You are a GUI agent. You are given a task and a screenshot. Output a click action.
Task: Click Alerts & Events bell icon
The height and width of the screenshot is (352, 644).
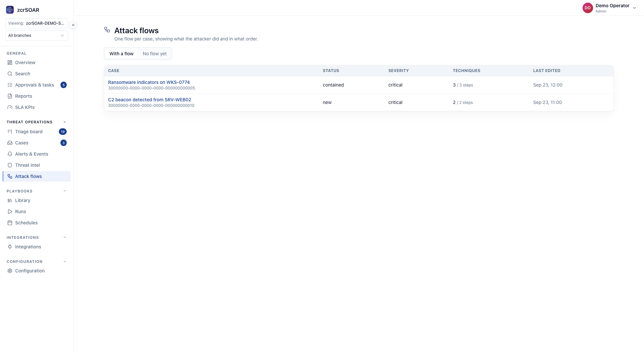click(x=10, y=154)
